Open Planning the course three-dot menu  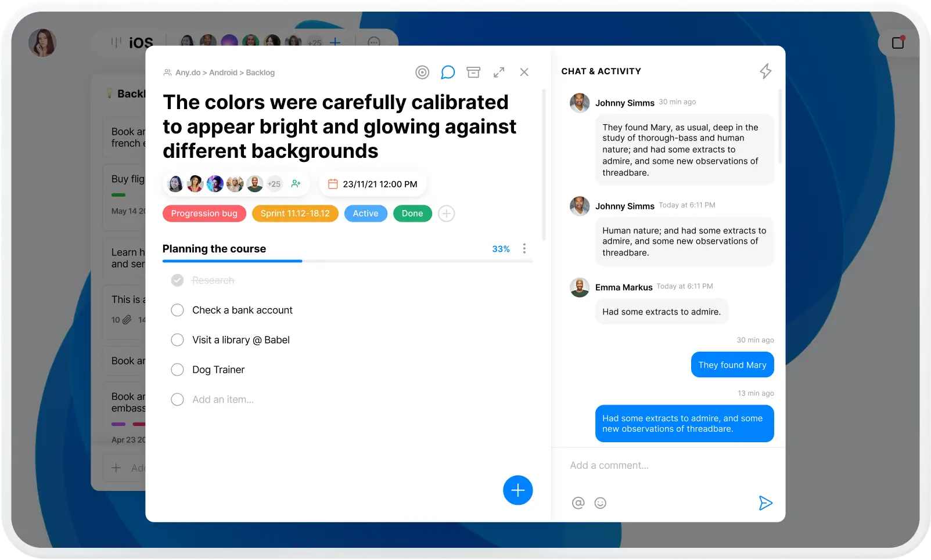(x=524, y=249)
